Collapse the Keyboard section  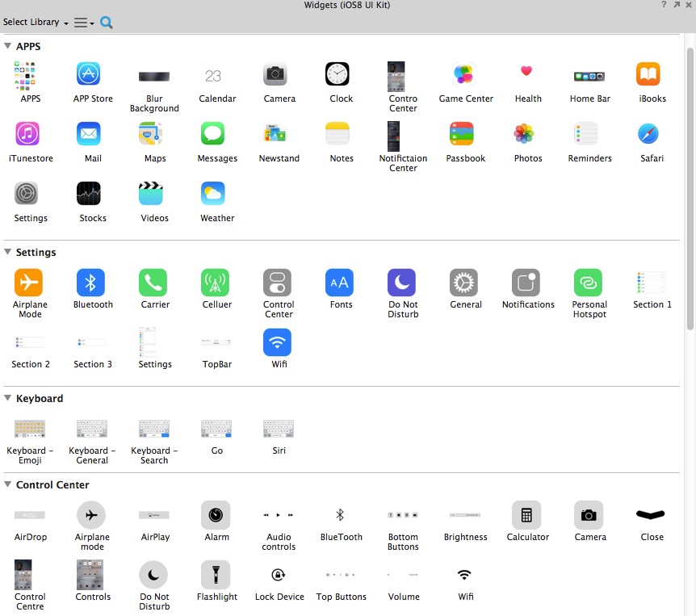coord(7,398)
